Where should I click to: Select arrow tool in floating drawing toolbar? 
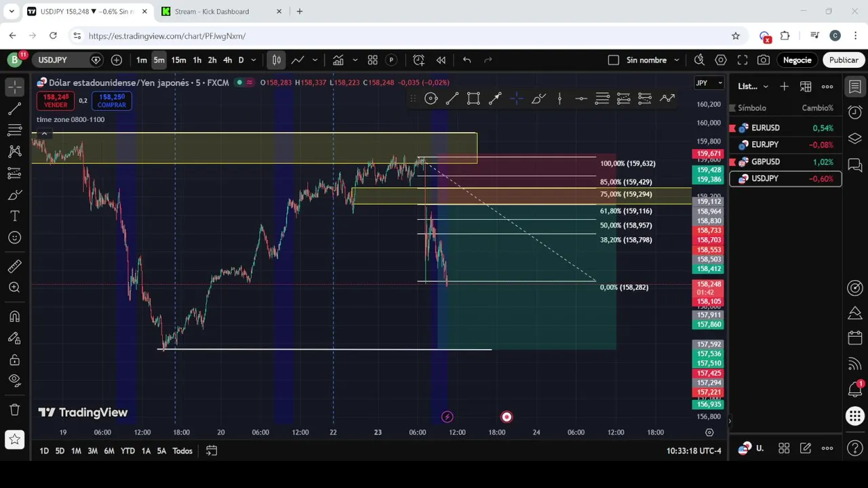495,99
